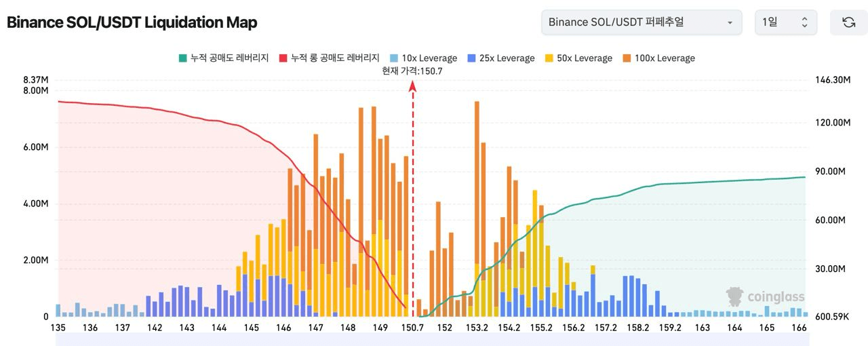Click the blue 25x Leverage color swatch
The width and height of the screenshot is (868, 346).
click(x=473, y=58)
